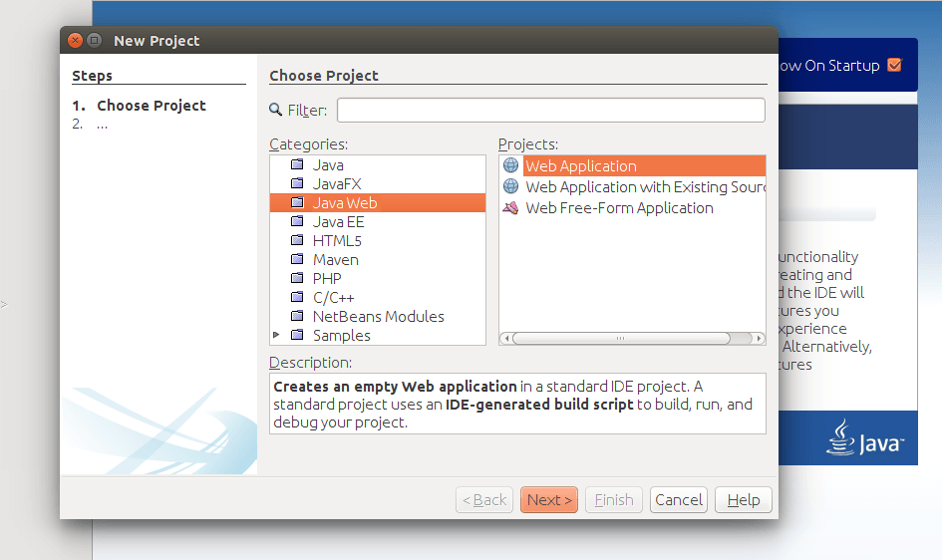Click the HTML5 category folder icon
Image resolution: width=942 pixels, height=560 pixels.
click(x=296, y=241)
